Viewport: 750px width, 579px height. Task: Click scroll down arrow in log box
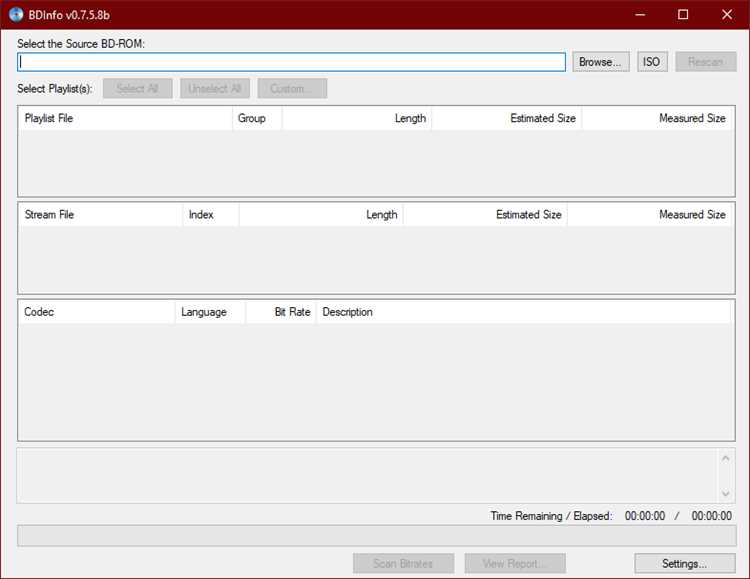click(725, 493)
